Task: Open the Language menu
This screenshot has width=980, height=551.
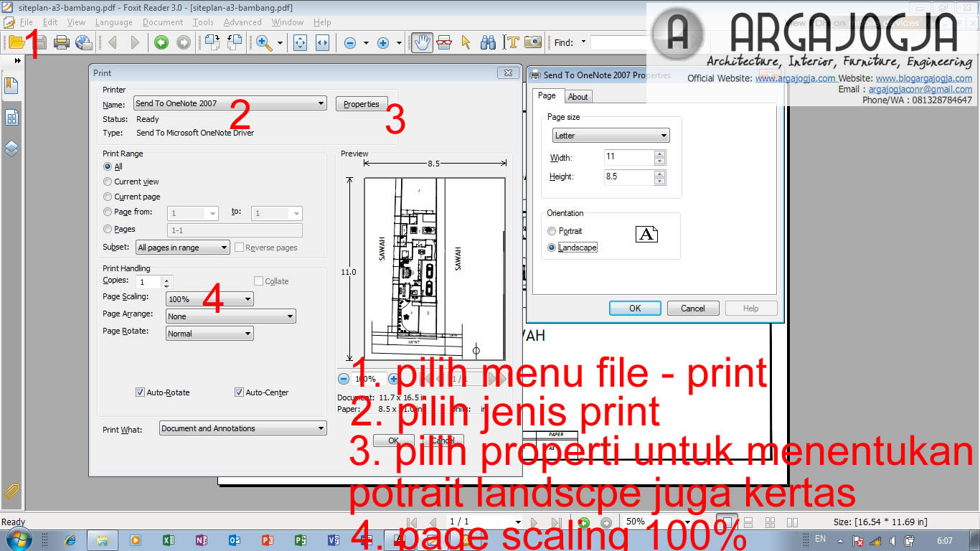Action: pyautogui.click(x=114, y=22)
